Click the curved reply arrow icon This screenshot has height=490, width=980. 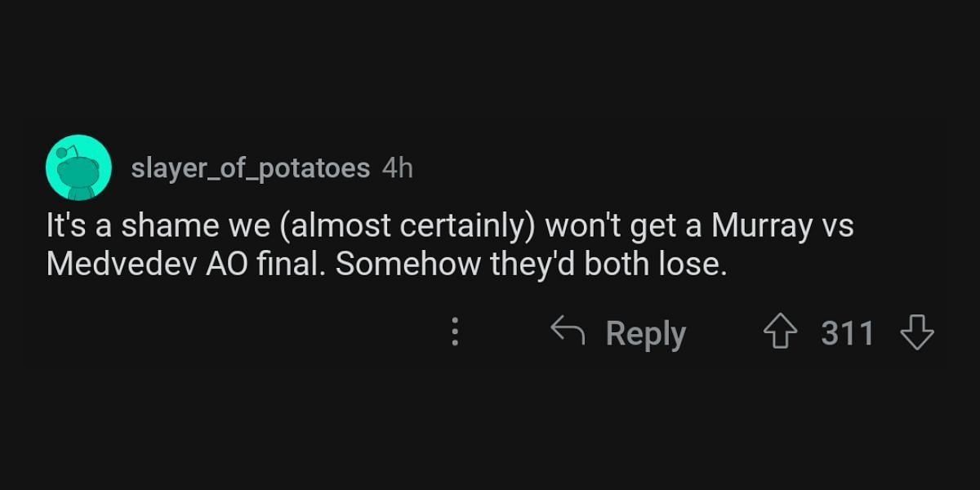568,332
